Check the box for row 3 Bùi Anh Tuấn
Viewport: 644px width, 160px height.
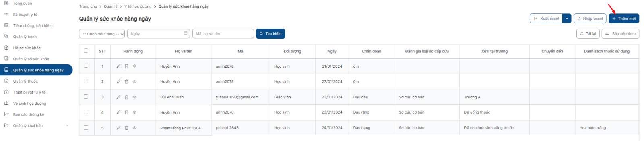[x=86, y=97]
